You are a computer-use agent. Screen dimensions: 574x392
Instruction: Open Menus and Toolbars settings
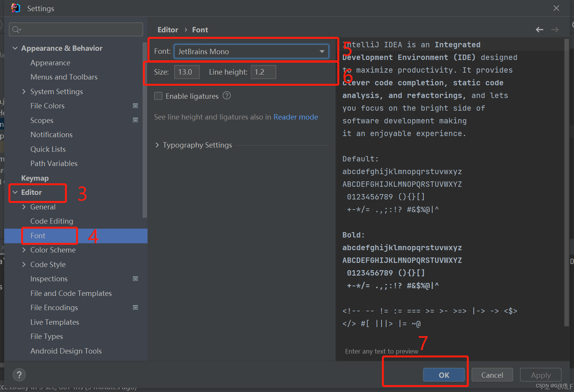tap(64, 77)
